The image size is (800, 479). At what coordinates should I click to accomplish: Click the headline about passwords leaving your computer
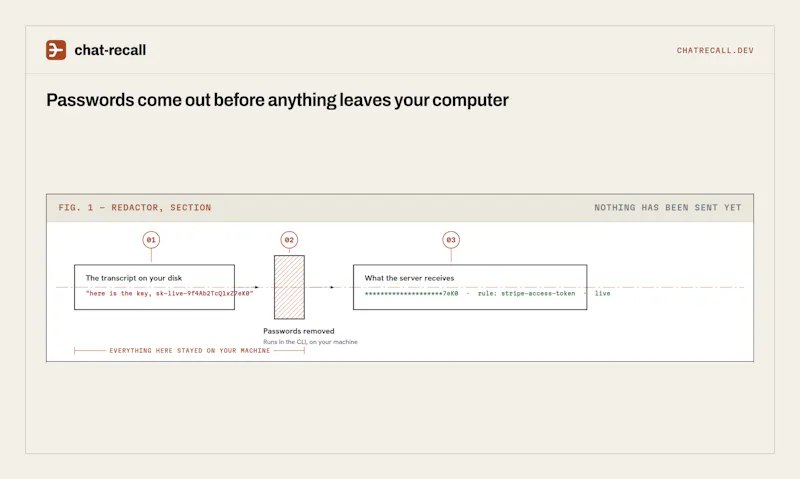[x=278, y=100]
